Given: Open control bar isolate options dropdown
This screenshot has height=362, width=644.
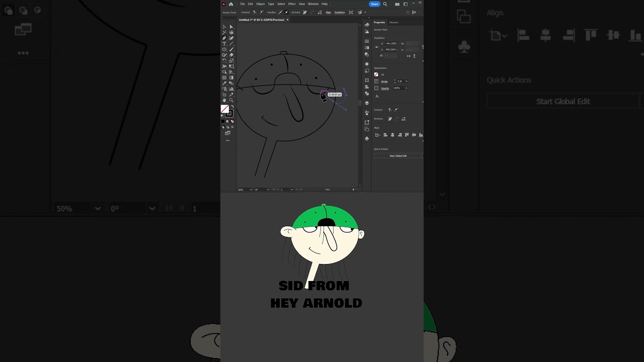Looking at the screenshot, I should 365,12.
